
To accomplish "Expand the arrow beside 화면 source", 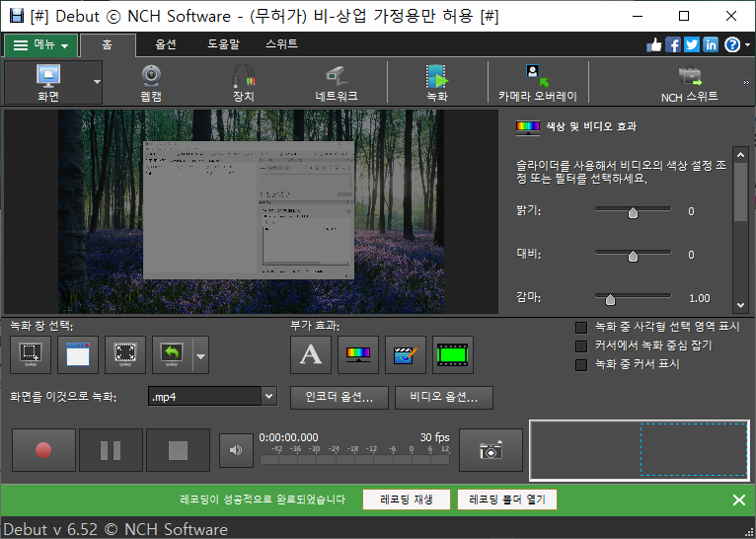I will click(x=97, y=82).
